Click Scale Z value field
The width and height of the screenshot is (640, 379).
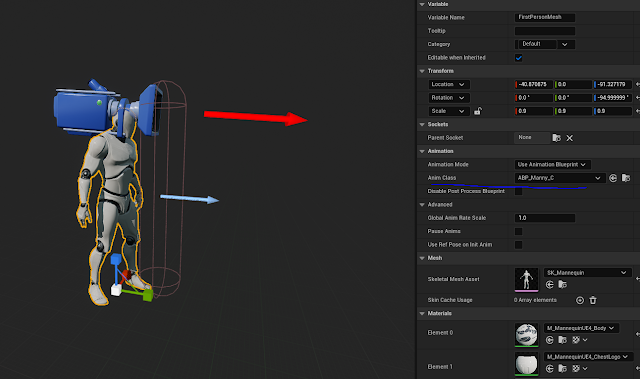[613, 111]
